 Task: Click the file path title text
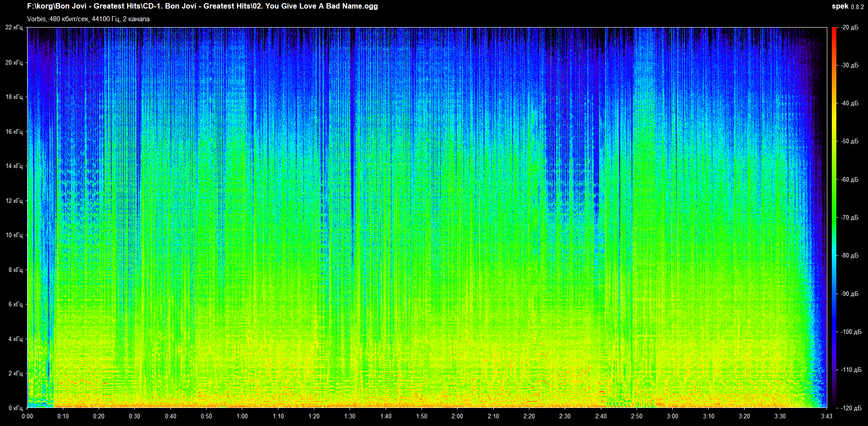click(202, 6)
